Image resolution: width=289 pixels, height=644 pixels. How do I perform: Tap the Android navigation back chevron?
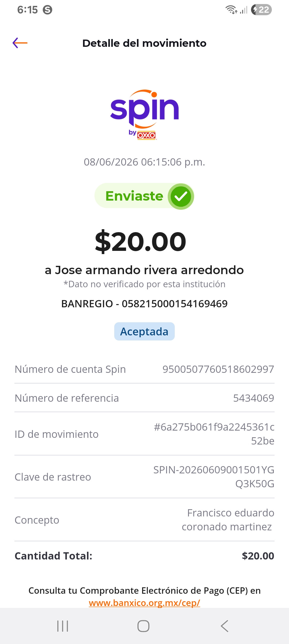tap(225, 626)
